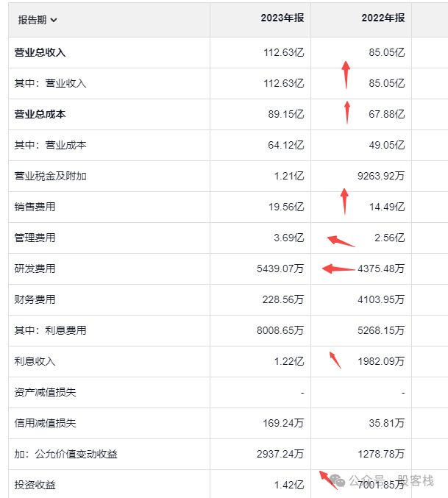Click the 信用减值损失 row label

tap(45, 423)
